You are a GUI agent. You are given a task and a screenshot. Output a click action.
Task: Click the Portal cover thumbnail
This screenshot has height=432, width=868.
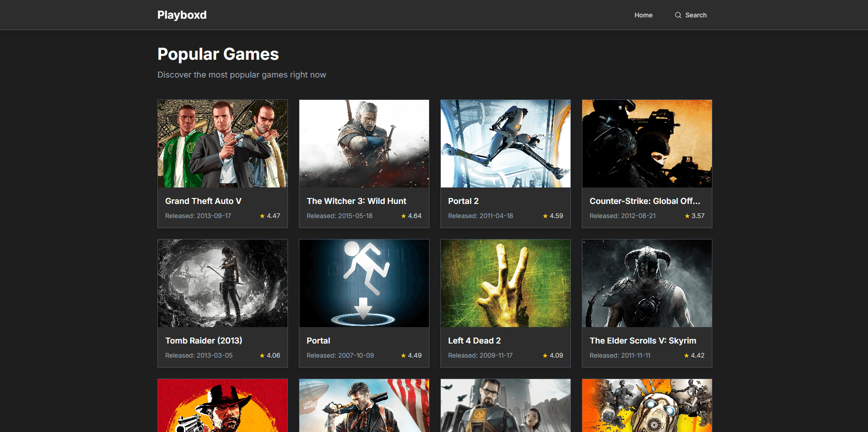(x=364, y=283)
